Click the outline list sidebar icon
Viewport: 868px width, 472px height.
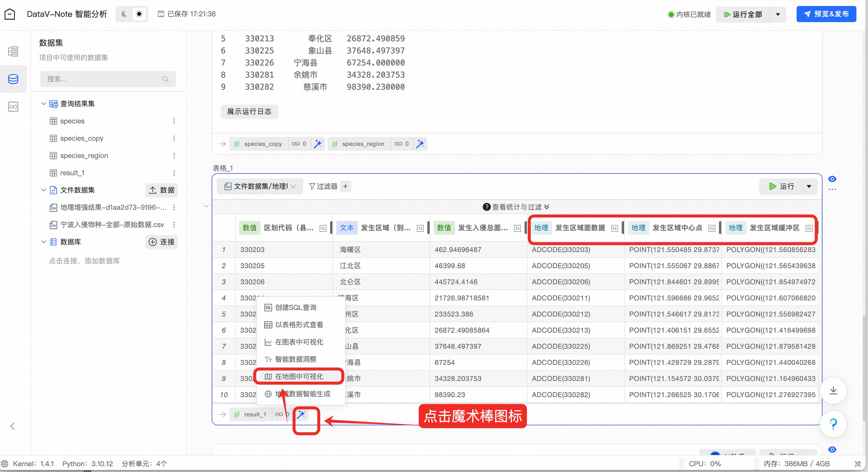point(13,51)
